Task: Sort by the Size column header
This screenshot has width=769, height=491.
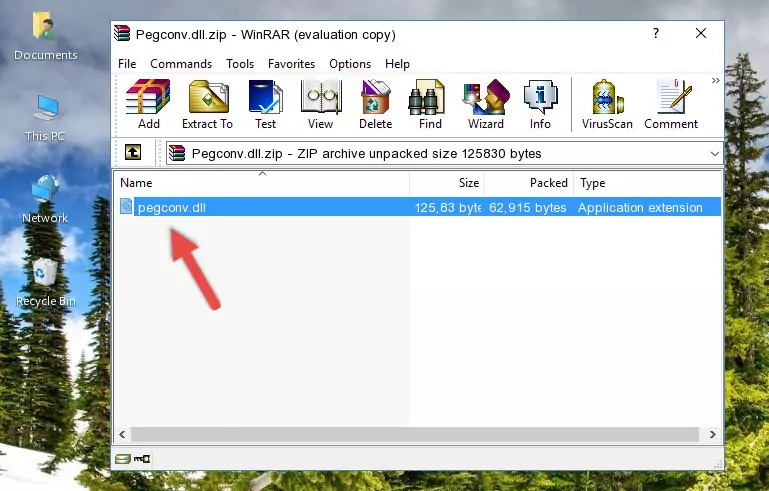Action: (447, 183)
